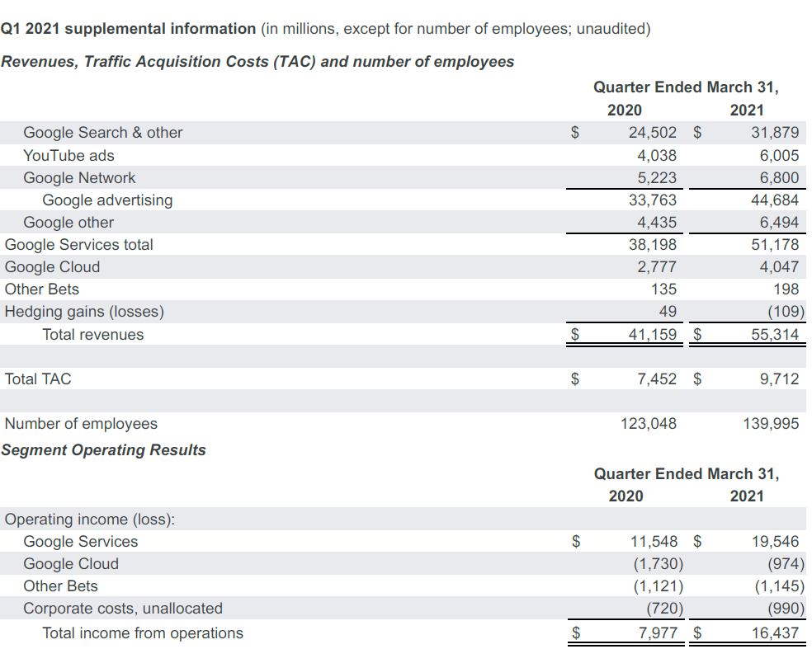Click the 2020 Total TAC value 7,452
Viewport: 812px width, 649px height.
click(x=657, y=379)
